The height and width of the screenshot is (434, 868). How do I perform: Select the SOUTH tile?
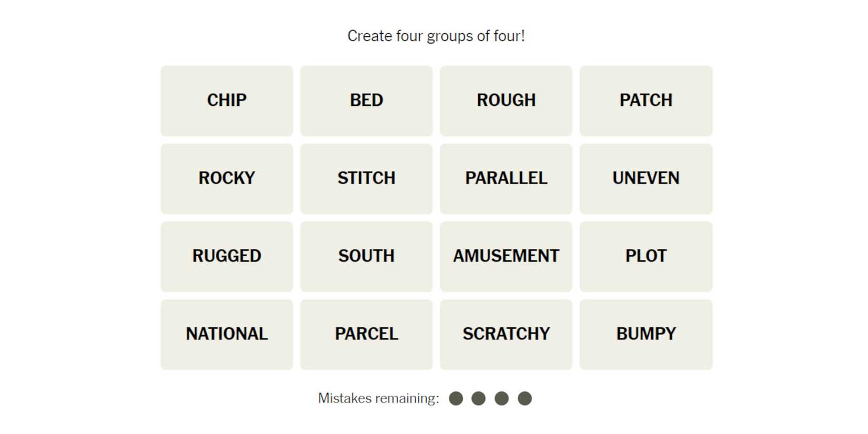pos(366,256)
